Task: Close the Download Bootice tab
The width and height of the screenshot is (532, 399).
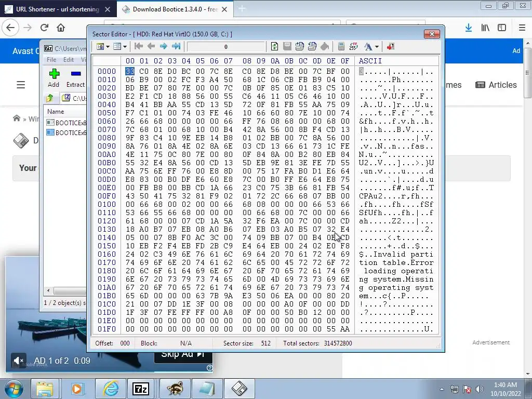Action: 224,9
